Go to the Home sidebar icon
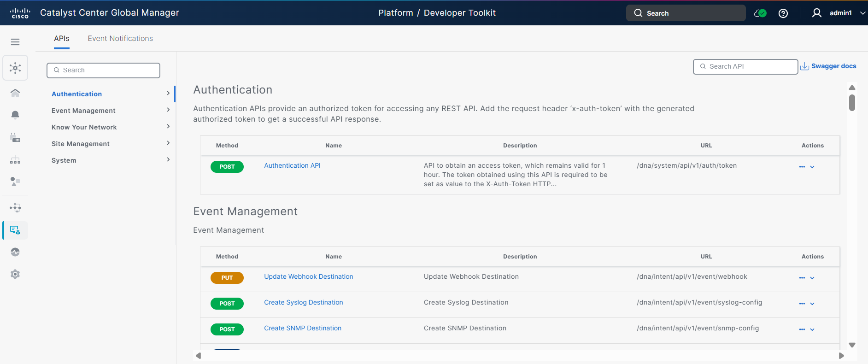This screenshot has width=868, height=364. [15, 93]
